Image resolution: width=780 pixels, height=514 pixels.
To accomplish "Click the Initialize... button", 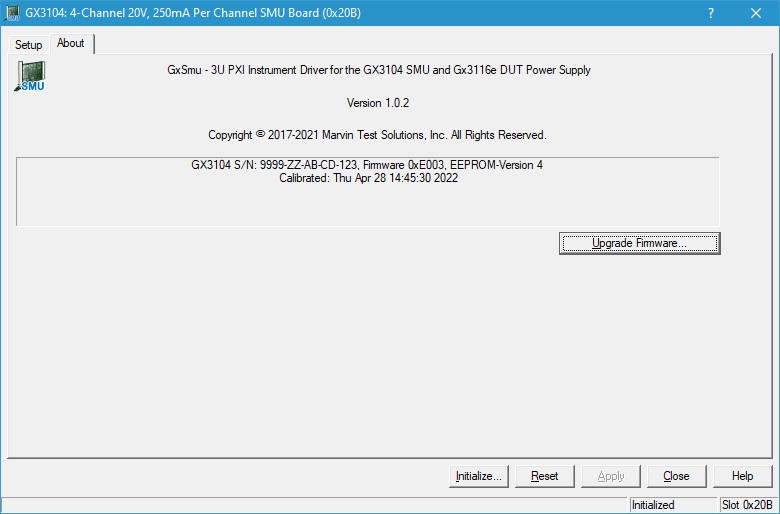I will (479, 476).
